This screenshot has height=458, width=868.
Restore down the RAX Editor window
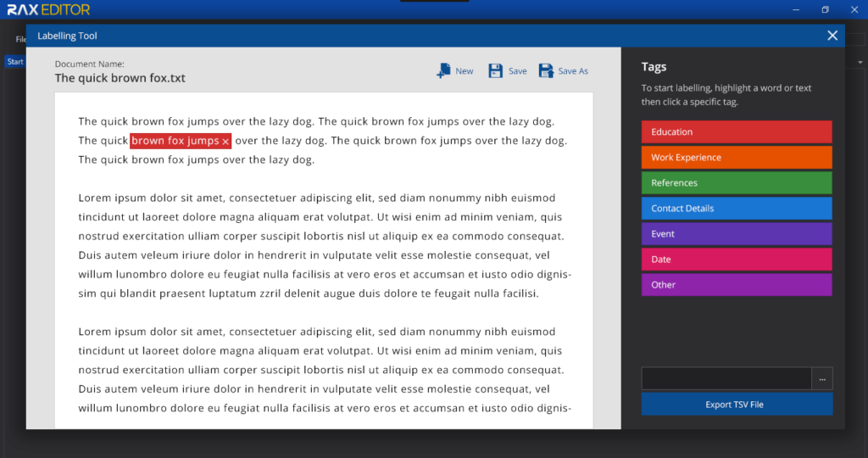(x=825, y=9)
